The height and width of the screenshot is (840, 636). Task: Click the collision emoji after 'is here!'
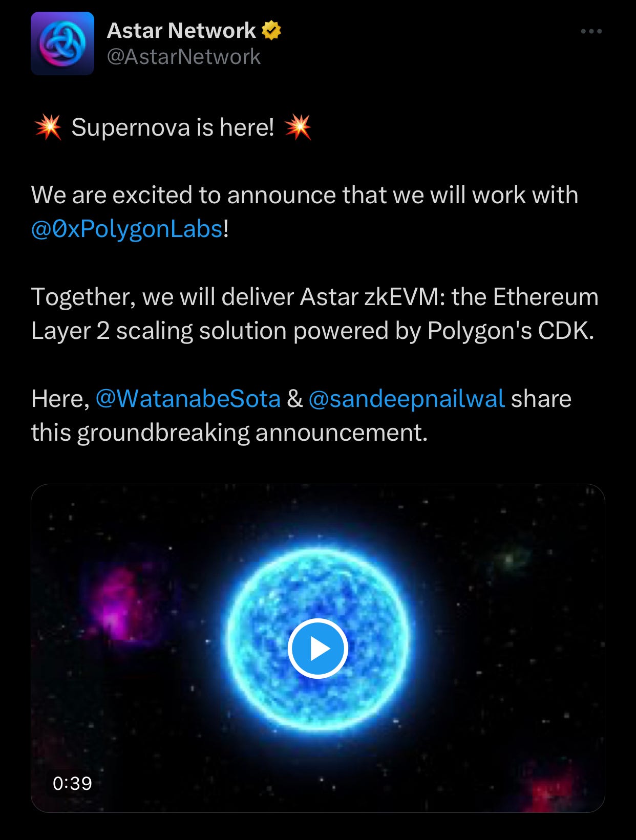298,127
